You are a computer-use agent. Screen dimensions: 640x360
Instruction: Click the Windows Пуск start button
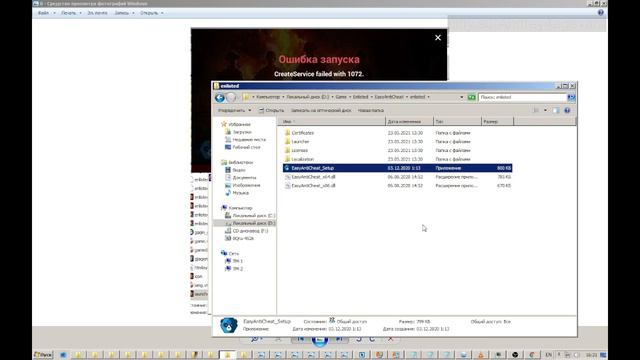click(x=43, y=355)
